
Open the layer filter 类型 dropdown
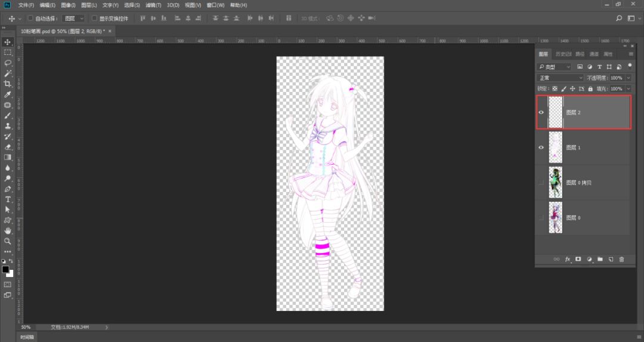(x=555, y=67)
